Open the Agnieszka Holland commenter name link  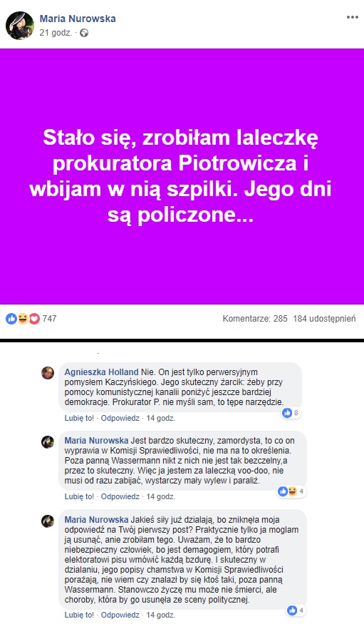click(x=101, y=372)
